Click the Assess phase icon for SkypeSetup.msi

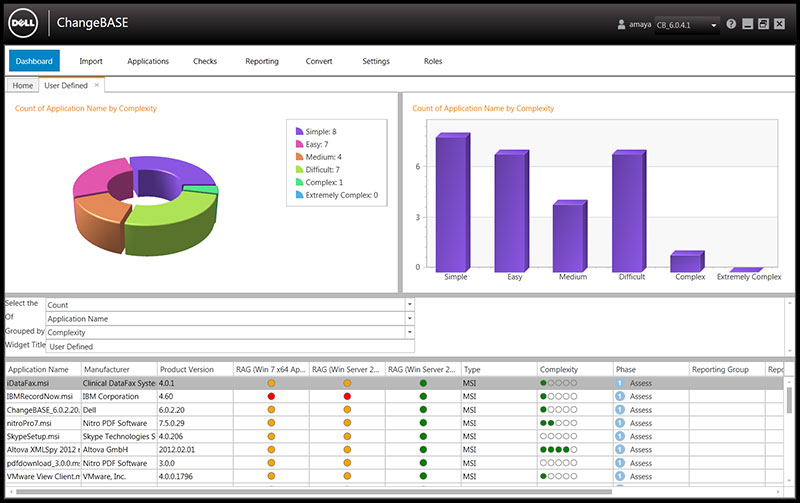point(620,436)
